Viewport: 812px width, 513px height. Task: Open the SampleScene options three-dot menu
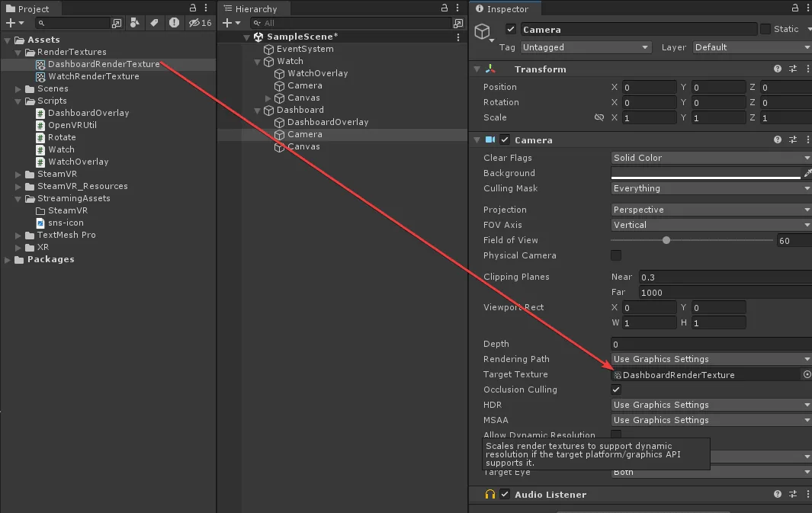pos(458,37)
